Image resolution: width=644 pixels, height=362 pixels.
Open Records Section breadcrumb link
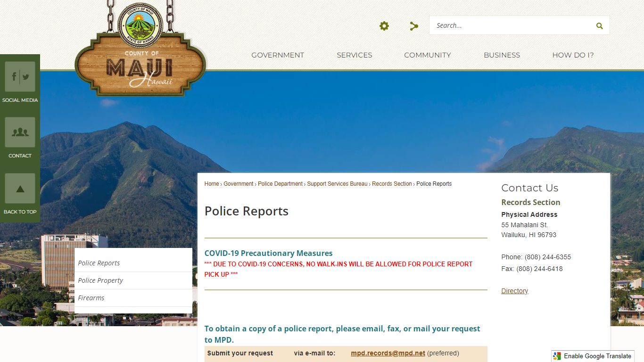click(392, 184)
